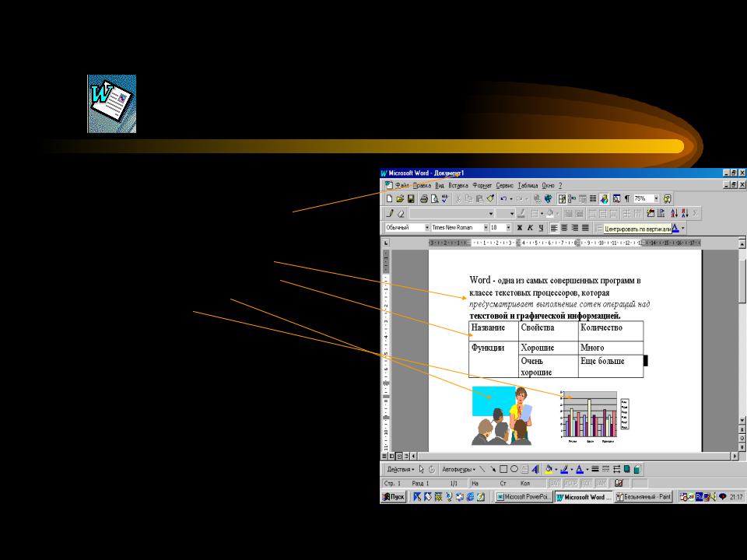Click the Table AutoFormat icon

pyautogui.click(x=651, y=213)
